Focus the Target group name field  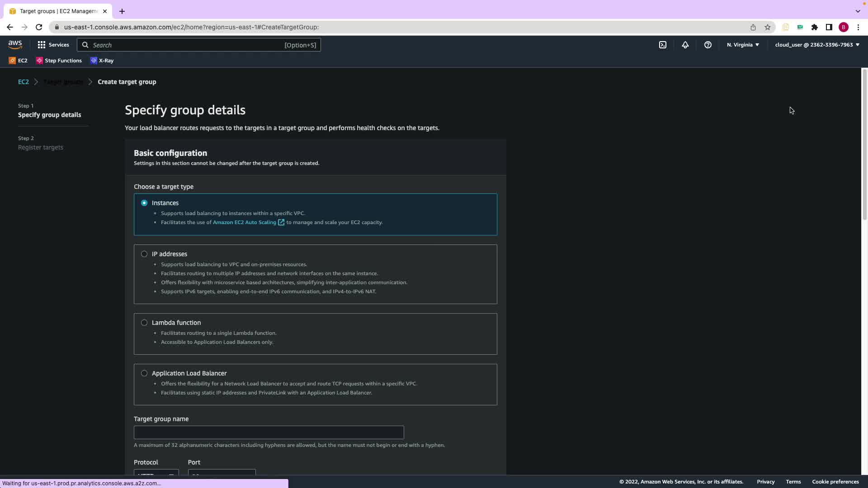coord(269,432)
